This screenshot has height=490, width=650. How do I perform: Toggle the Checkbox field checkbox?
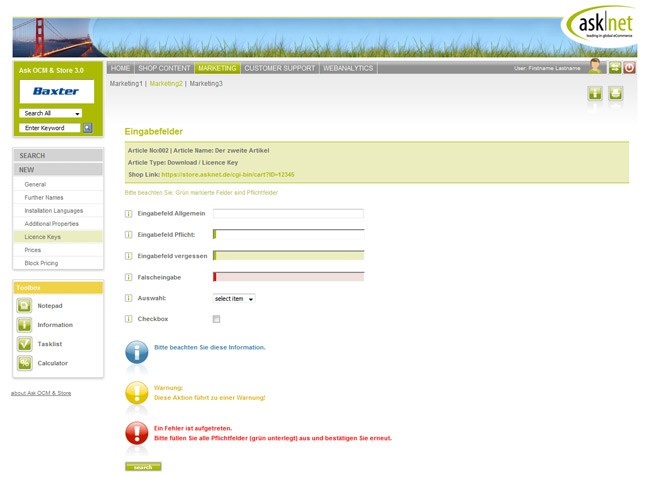[x=216, y=319]
